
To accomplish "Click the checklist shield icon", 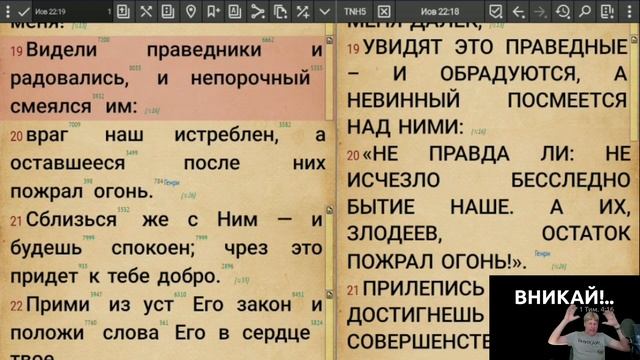I will tap(496, 11).
